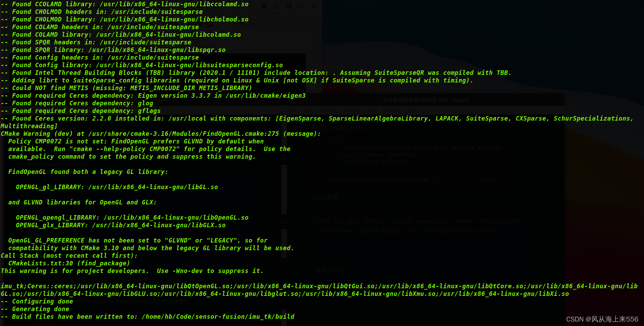Click the 'CMakeLists.txt:30 (find_package)' line
Viewport: 644px width, 326px height.
(69, 263)
